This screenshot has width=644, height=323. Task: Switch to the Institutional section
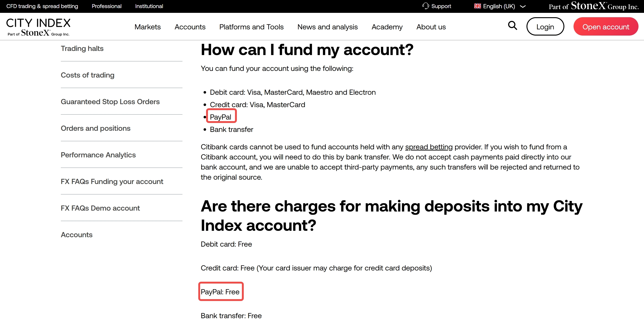pyautogui.click(x=149, y=6)
